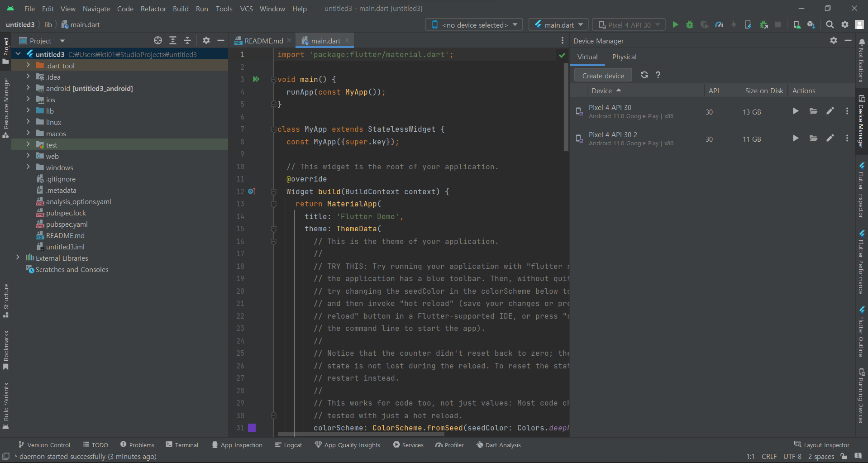Open Dart Analysis tool window
This screenshot has height=463, width=868.
498,445
